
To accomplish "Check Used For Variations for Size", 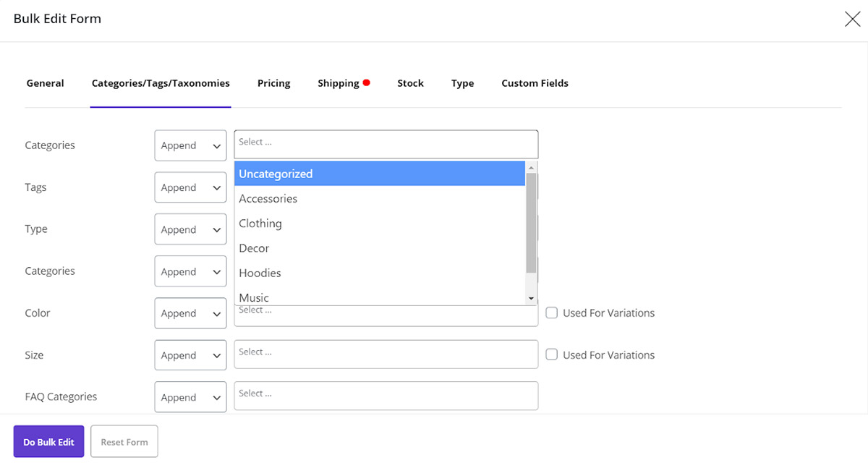I will coord(552,355).
